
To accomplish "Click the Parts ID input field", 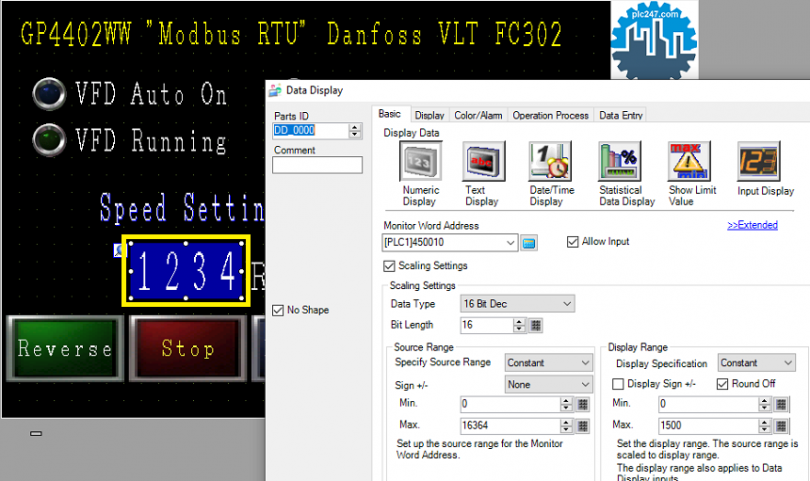I will click(310, 130).
